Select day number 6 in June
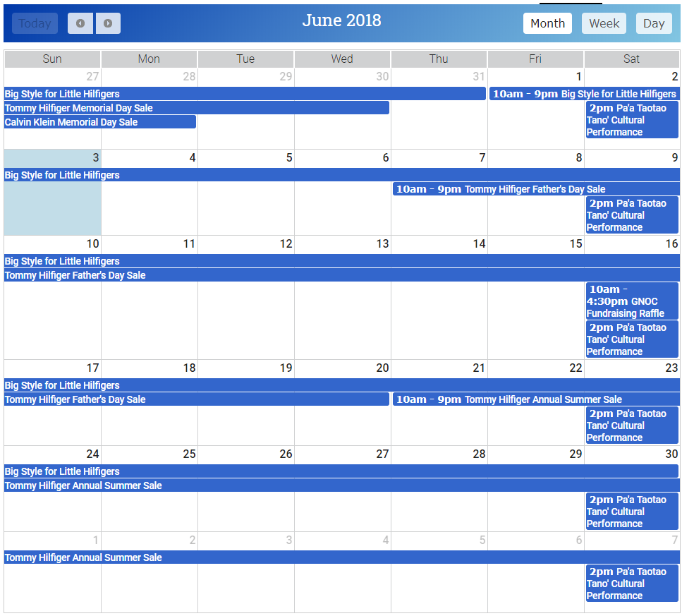The image size is (682, 616). 385,157
